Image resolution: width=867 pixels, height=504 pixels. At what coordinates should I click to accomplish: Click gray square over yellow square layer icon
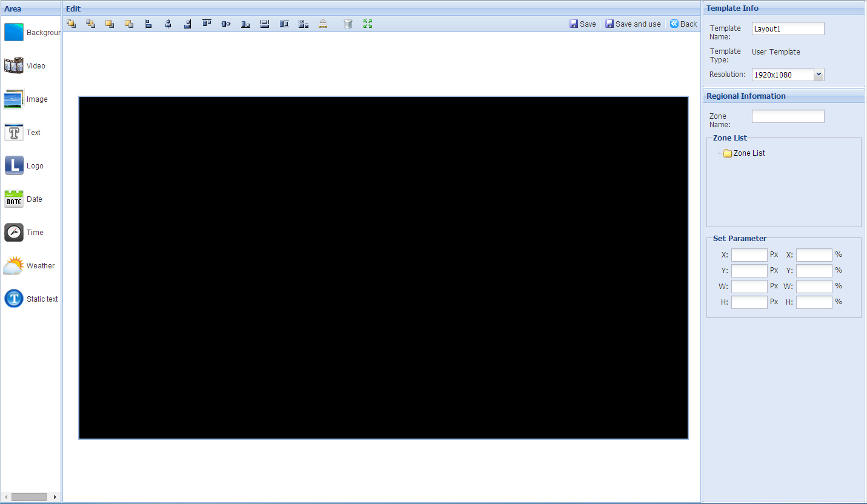[x=129, y=24]
